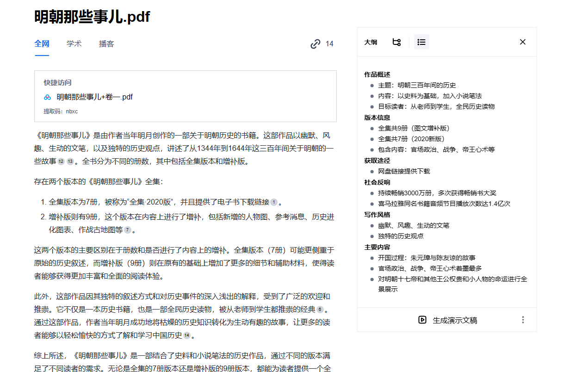Close the outline panel
Image resolution: width=588 pixels, height=372 pixels.
(523, 42)
